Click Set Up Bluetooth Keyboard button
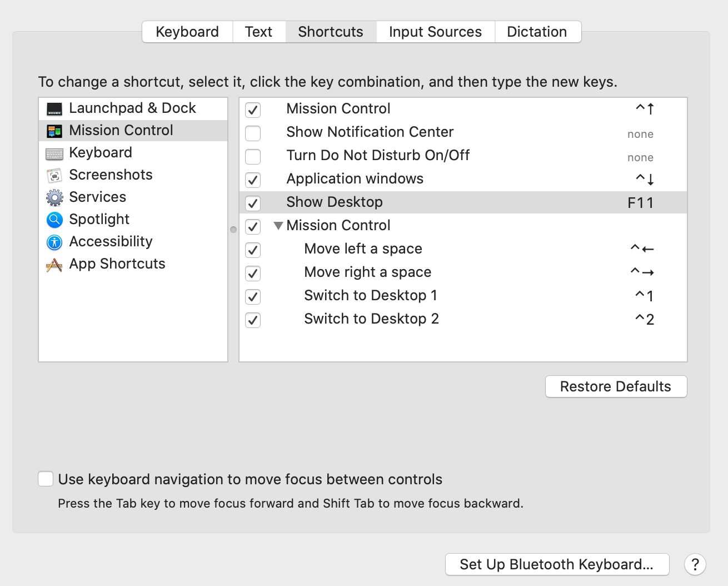728x586 pixels. coord(557,564)
